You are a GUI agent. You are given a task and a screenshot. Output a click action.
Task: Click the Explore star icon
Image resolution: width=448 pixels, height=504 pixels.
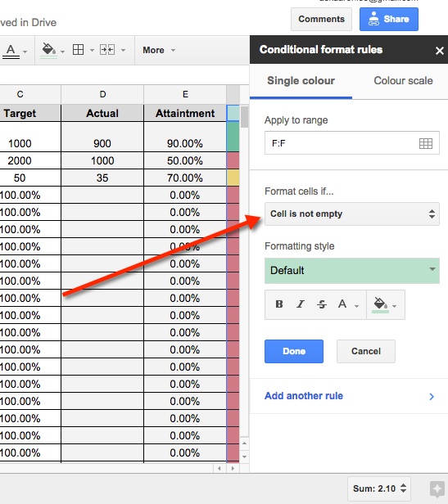(437, 489)
